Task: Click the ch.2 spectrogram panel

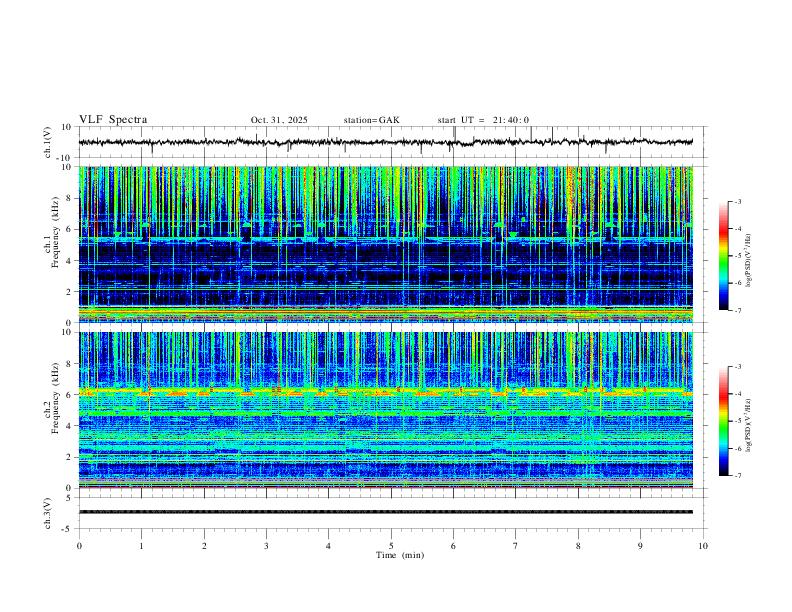Action: pyautogui.click(x=386, y=410)
